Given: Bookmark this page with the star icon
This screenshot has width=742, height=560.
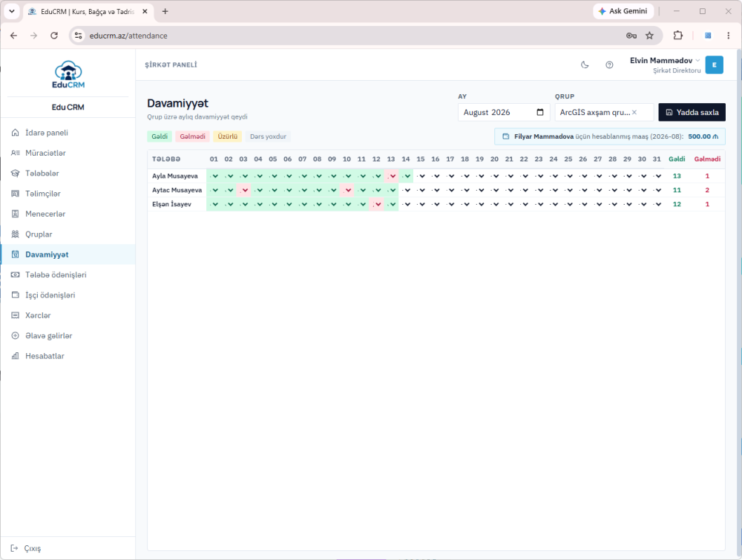Looking at the screenshot, I should click(650, 36).
